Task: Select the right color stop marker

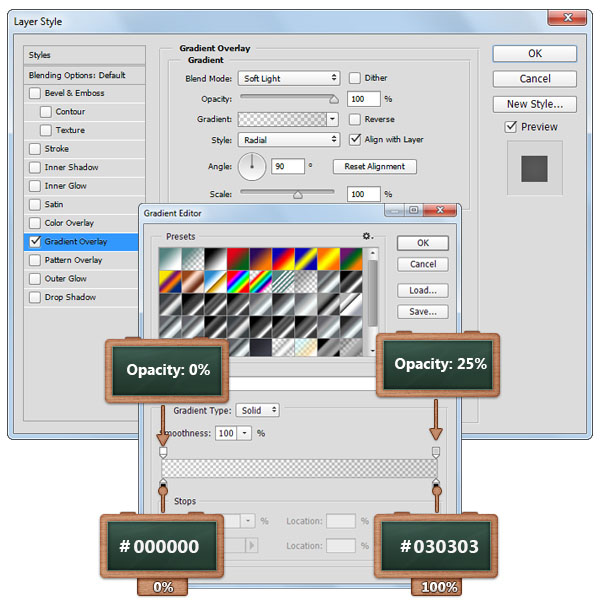Action: coord(435,487)
